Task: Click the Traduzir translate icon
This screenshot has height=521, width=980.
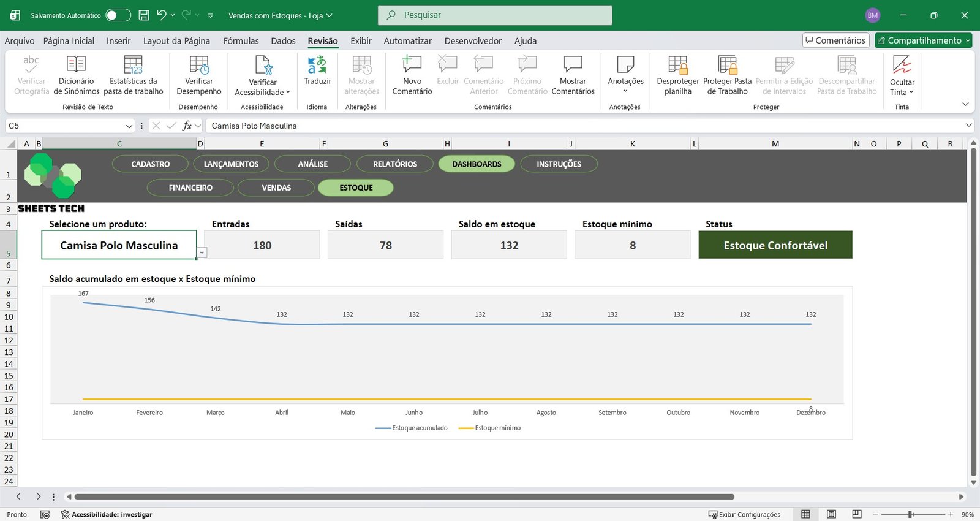Action: coord(317,65)
